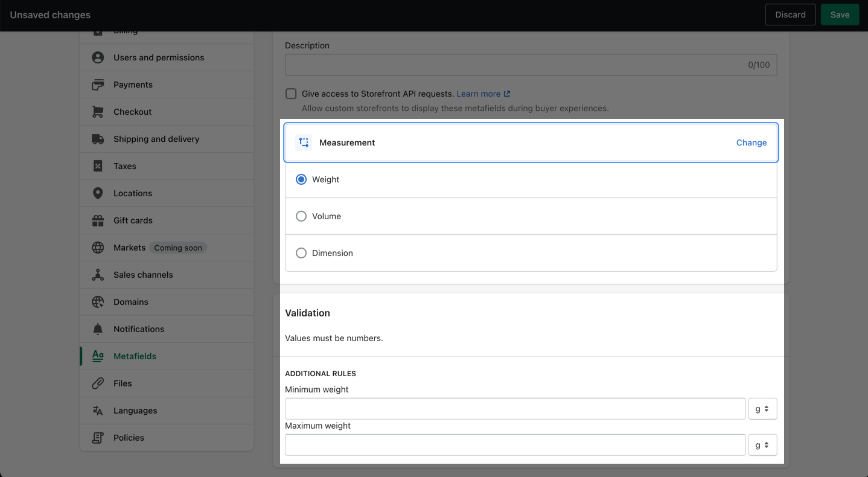Discard the unsaved changes
Viewport: 868px width, 477px height.
pos(790,14)
